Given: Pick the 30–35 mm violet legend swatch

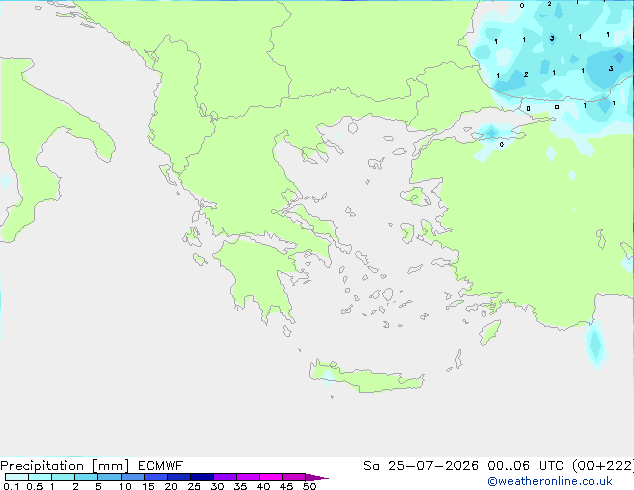Looking at the screenshot, I should coord(225,477).
